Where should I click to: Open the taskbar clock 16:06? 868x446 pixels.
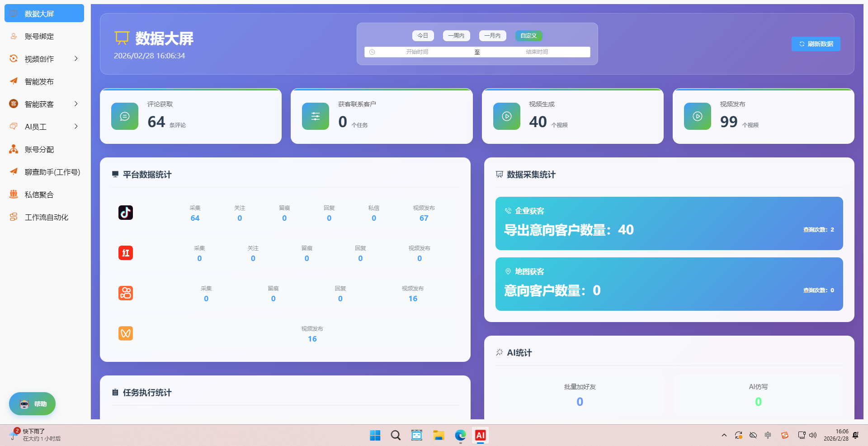point(836,435)
